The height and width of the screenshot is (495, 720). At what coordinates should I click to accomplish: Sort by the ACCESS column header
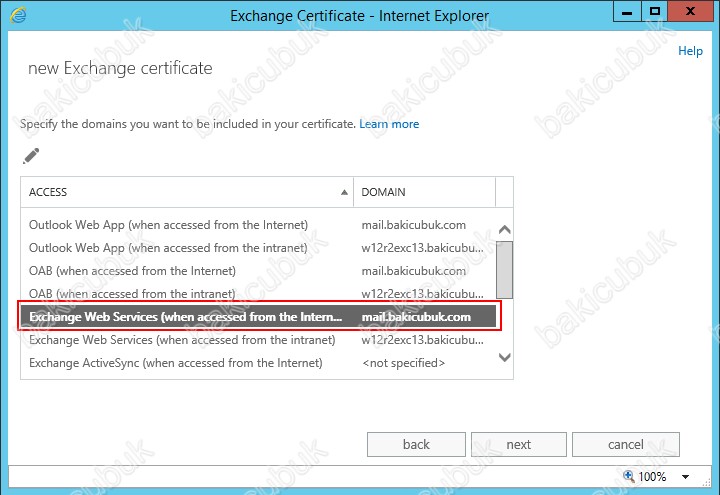[187, 192]
